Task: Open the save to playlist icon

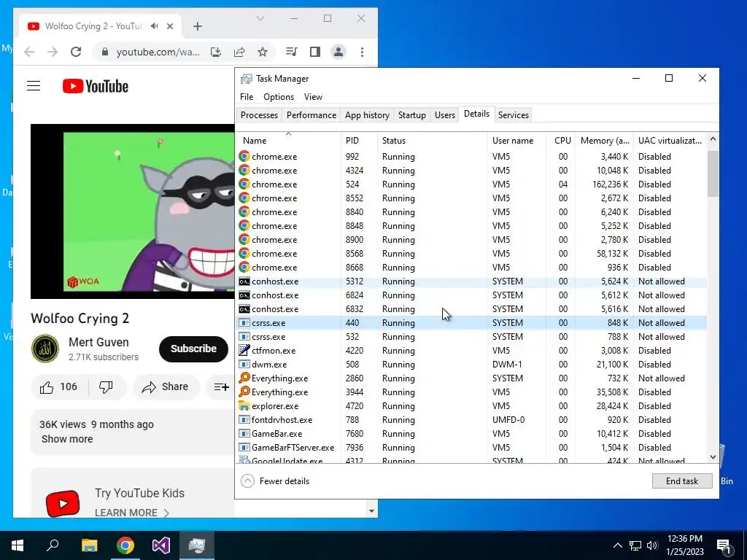Action: point(221,387)
